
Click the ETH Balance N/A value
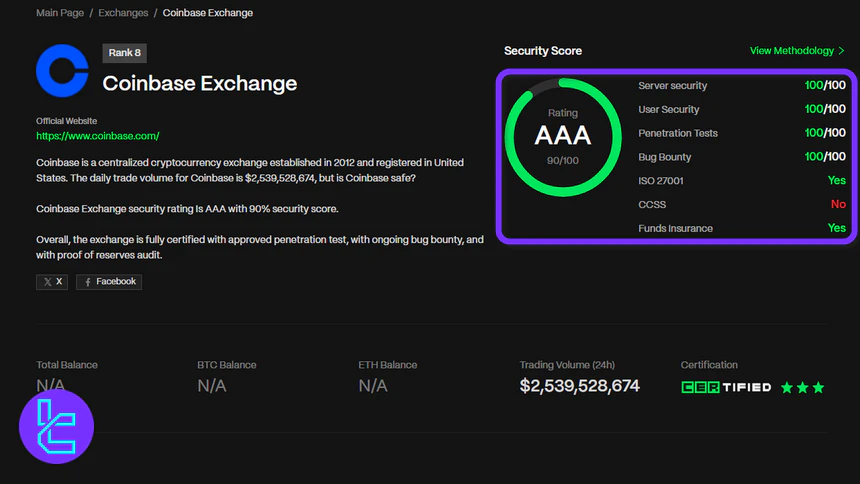pos(373,386)
